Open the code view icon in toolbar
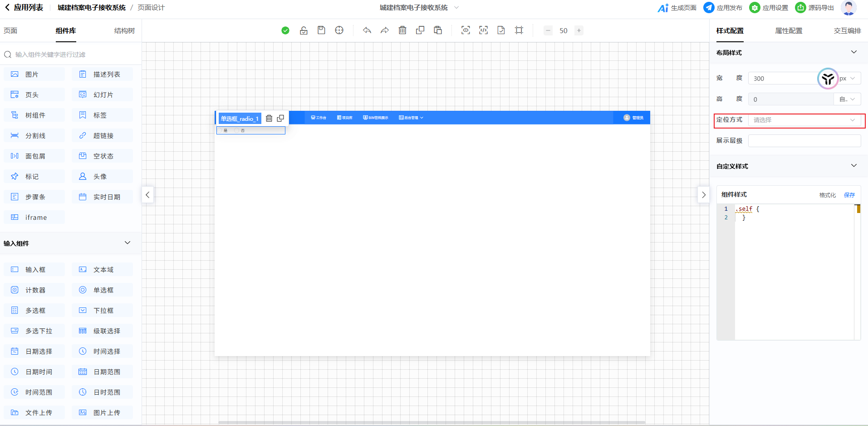 pyautogui.click(x=483, y=30)
